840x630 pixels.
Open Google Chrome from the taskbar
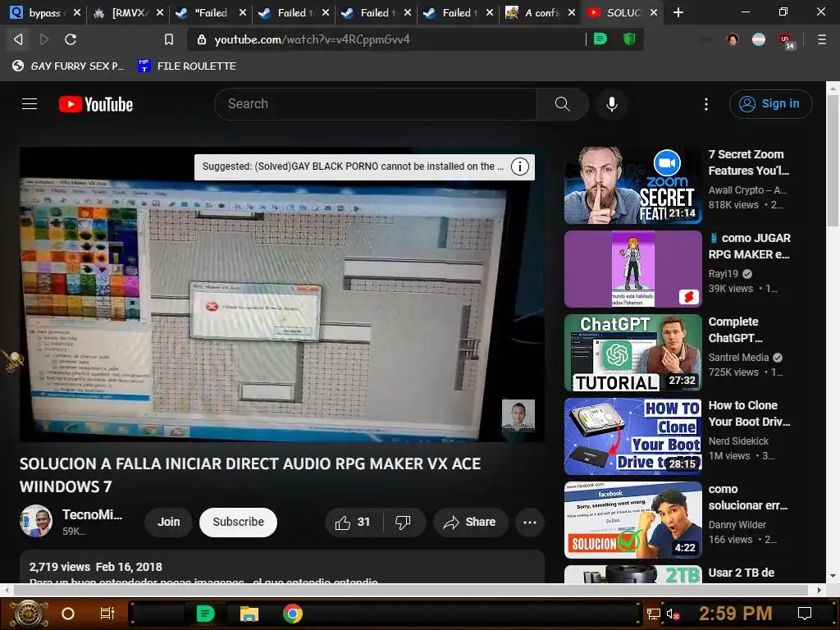pyautogui.click(x=293, y=614)
